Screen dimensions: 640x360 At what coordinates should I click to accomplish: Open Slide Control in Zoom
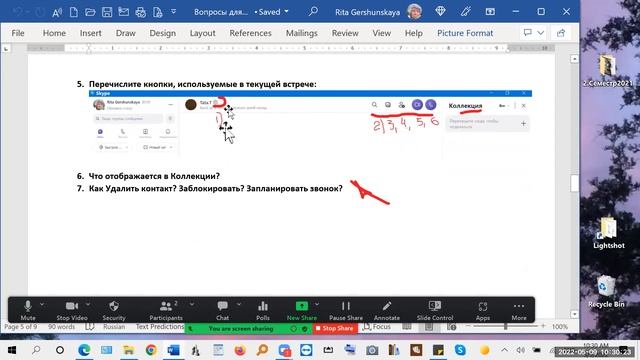[x=435, y=310]
